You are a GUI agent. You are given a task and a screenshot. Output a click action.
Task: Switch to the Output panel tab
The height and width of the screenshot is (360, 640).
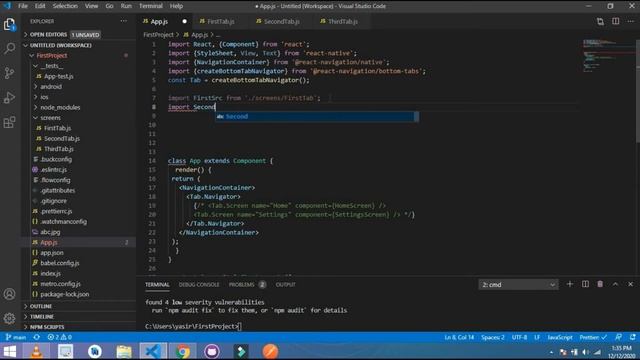click(x=285, y=284)
